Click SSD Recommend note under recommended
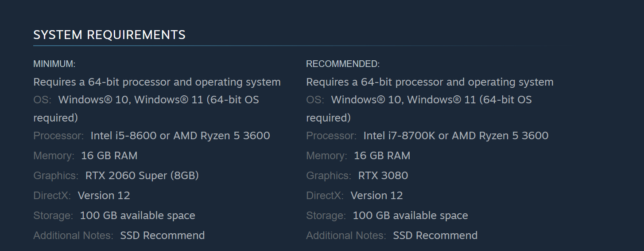644x251 pixels. click(x=435, y=235)
